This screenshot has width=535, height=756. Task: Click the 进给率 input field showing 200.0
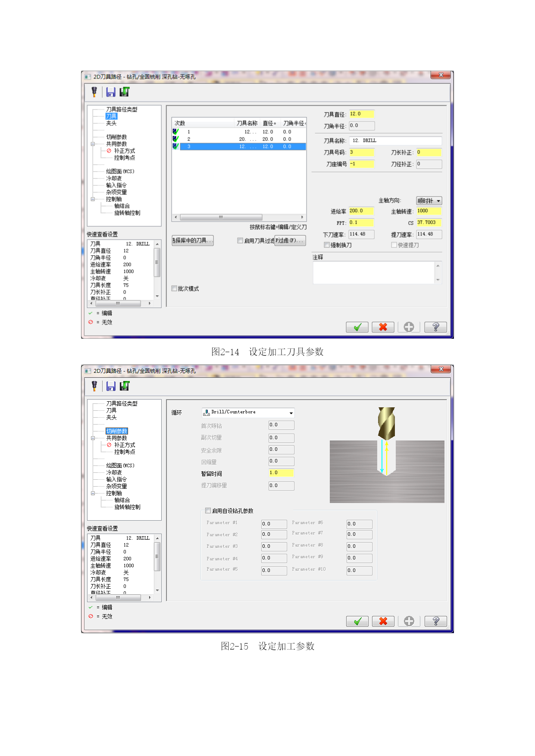coord(361,211)
